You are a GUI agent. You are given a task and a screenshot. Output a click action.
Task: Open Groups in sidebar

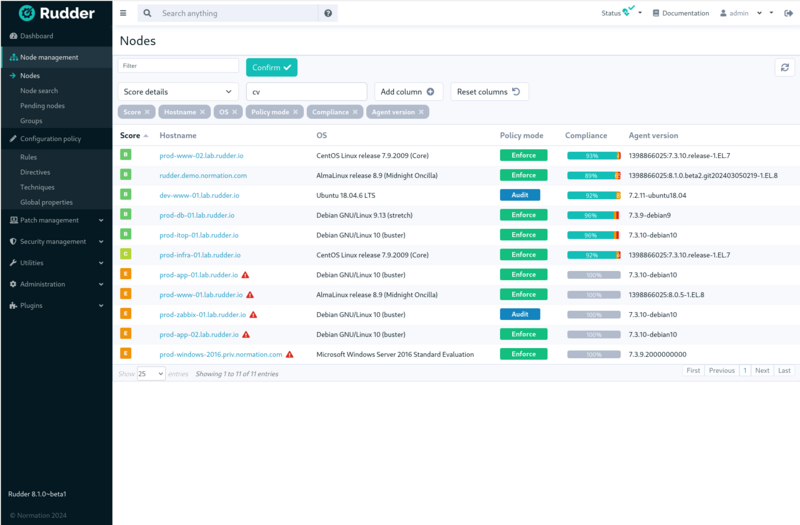coord(31,121)
